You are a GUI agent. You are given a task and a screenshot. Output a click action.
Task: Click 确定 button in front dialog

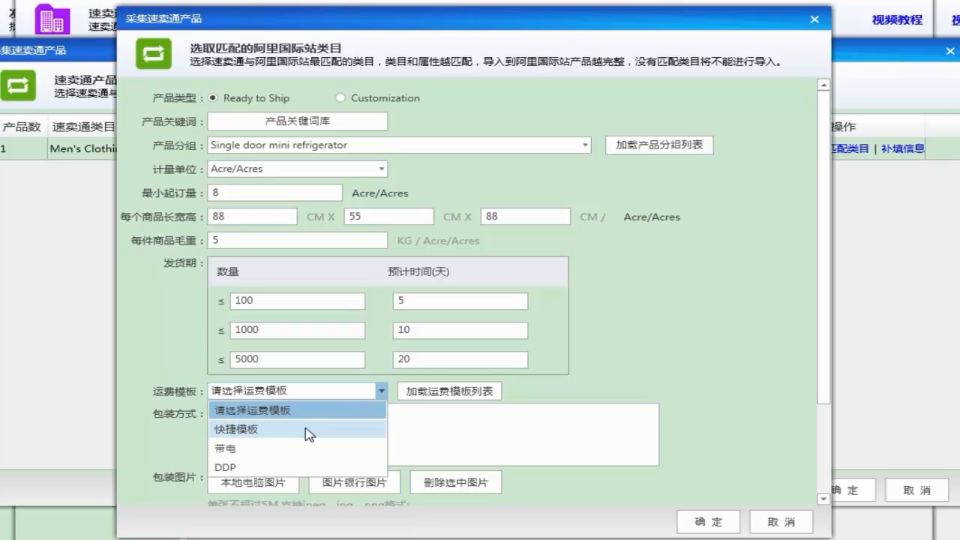[708, 522]
